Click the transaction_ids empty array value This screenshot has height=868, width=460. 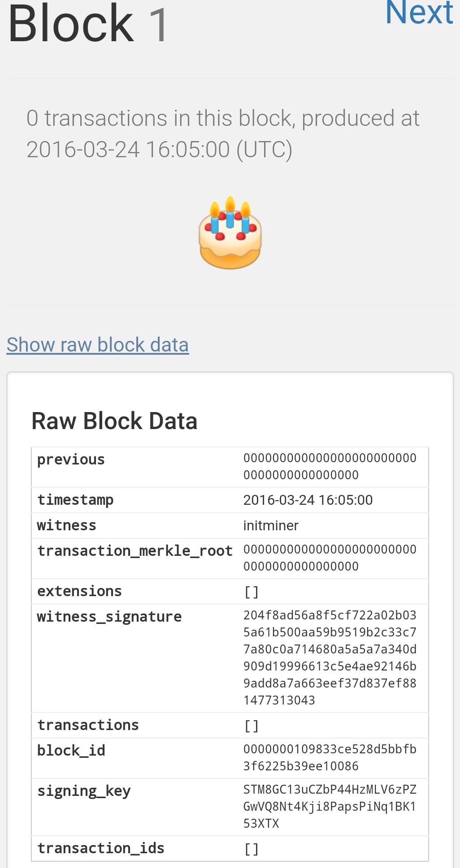[252, 849]
